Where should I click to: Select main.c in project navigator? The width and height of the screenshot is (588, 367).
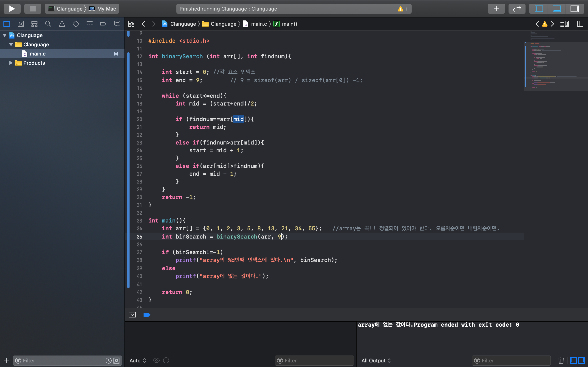click(x=38, y=54)
